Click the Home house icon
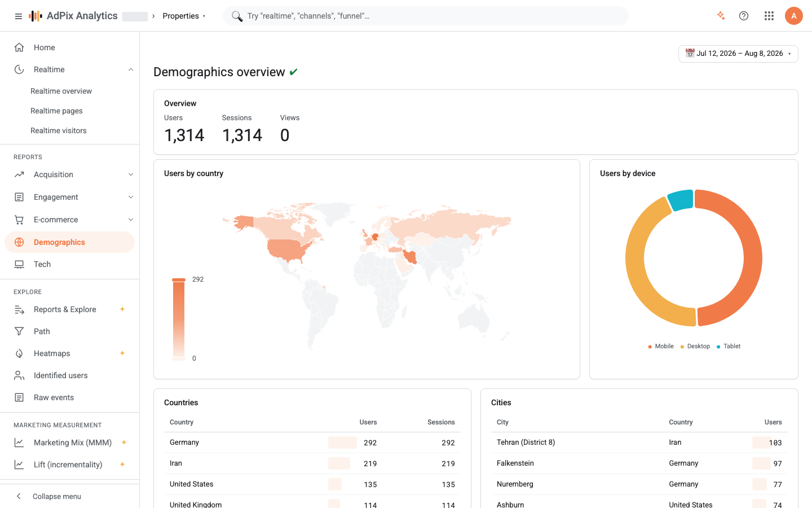 point(19,47)
